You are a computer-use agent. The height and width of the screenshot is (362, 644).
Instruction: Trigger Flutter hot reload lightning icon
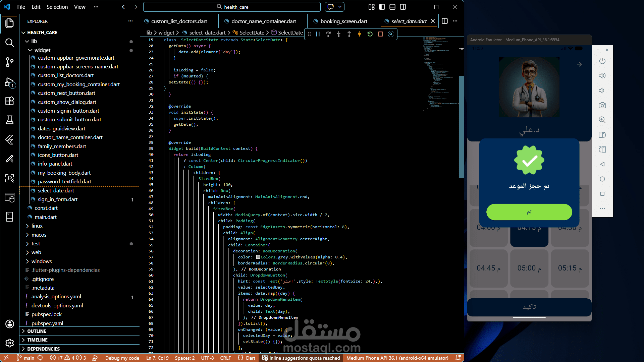359,34
